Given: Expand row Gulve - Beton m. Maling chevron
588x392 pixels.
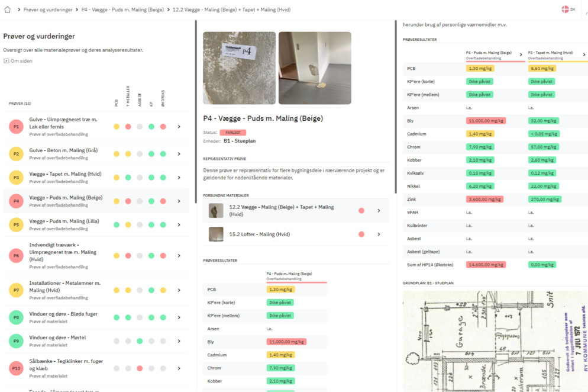Looking at the screenshot, I should coord(179,154).
